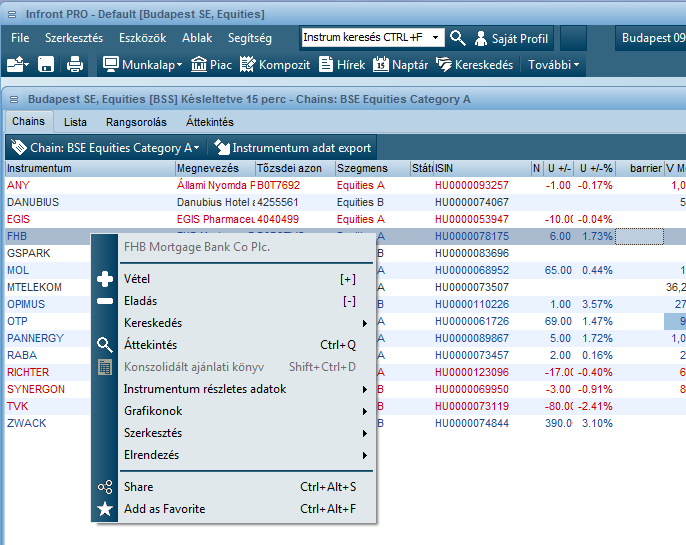Viewport: 686px width, 545px height.
Task: Open Hírek news window
Action: [342, 65]
